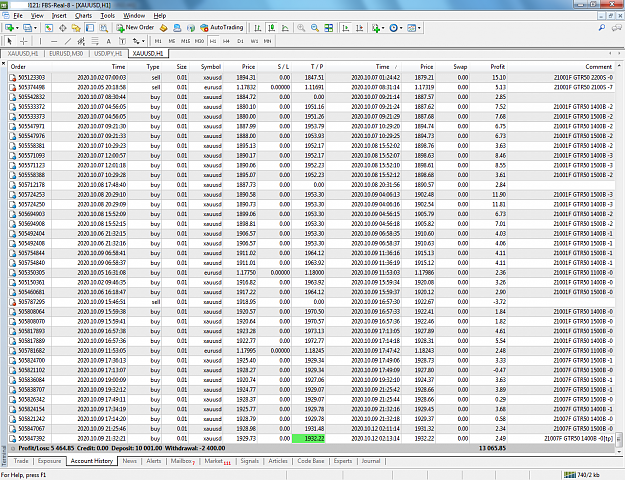This screenshot has width=625, height=480.
Task: Click the New Chart toolbar icon
Action: click(x=9, y=28)
